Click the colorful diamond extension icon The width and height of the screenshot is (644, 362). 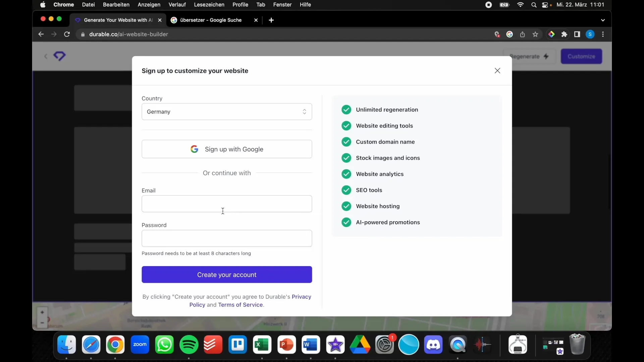pyautogui.click(x=551, y=34)
